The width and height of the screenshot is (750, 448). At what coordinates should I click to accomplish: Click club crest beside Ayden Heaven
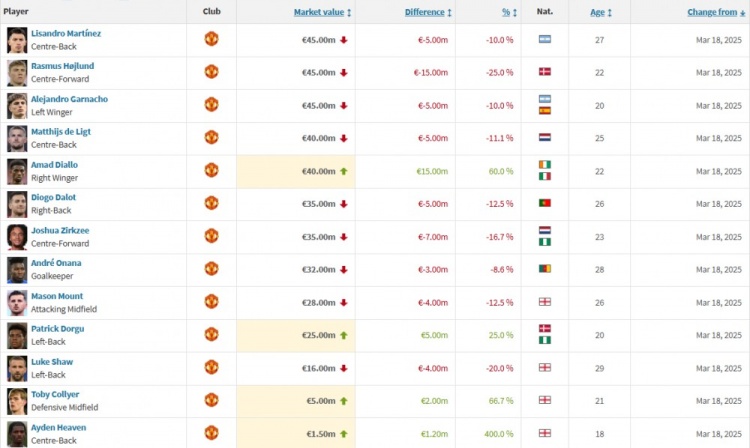[211, 433]
